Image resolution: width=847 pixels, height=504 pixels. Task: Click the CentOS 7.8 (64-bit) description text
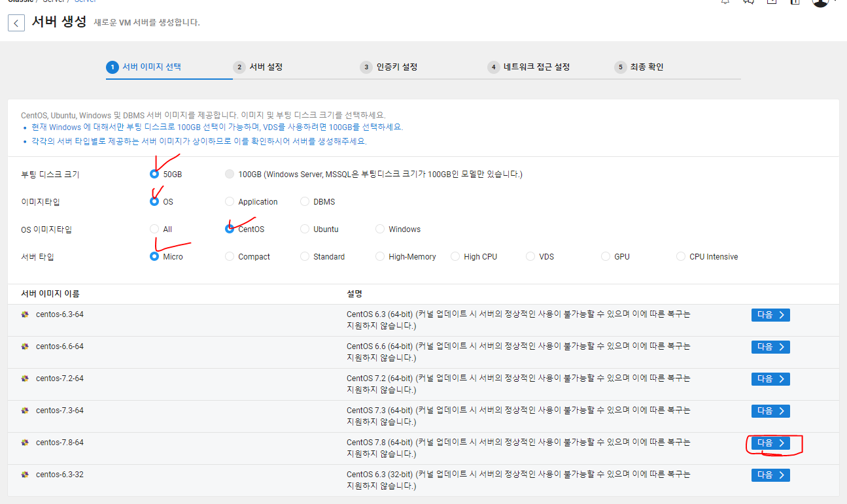pos(518,448)
